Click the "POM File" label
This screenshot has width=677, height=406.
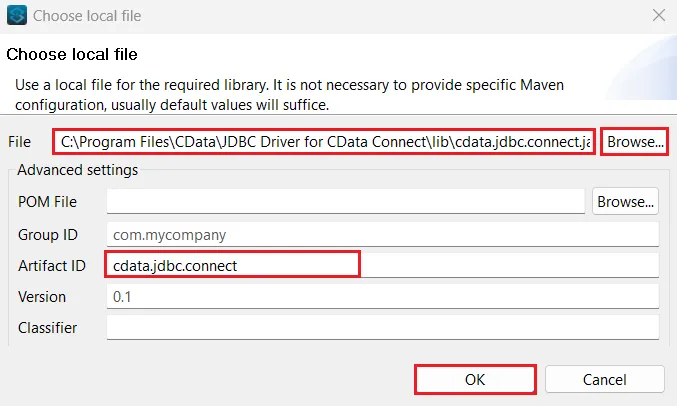click(x=47, y=201)
